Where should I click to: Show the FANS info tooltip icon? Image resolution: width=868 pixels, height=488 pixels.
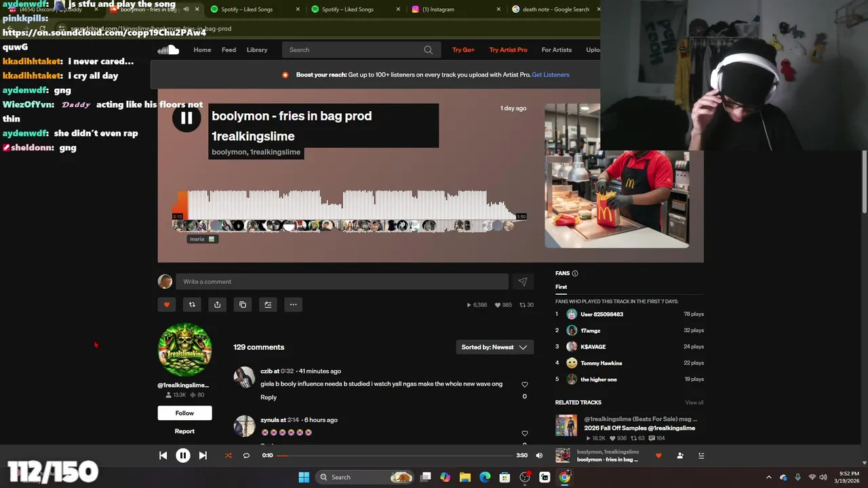tap(575, 273)
